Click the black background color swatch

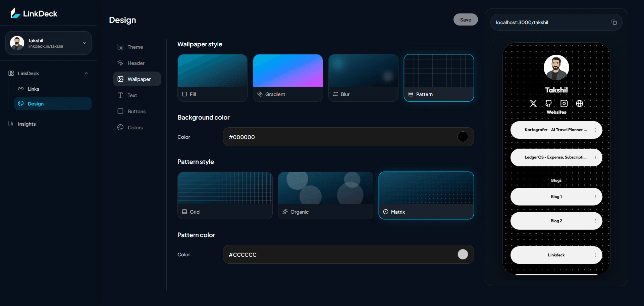(463, 137)
